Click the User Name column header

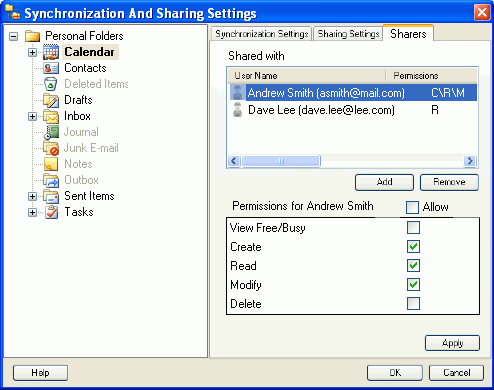[x=307, y=76]
